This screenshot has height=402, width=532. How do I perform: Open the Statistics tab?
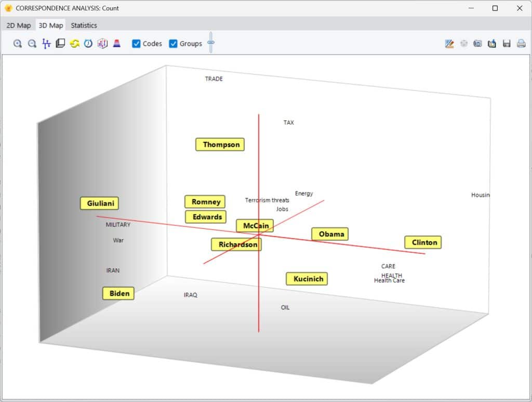coord(84,25)
